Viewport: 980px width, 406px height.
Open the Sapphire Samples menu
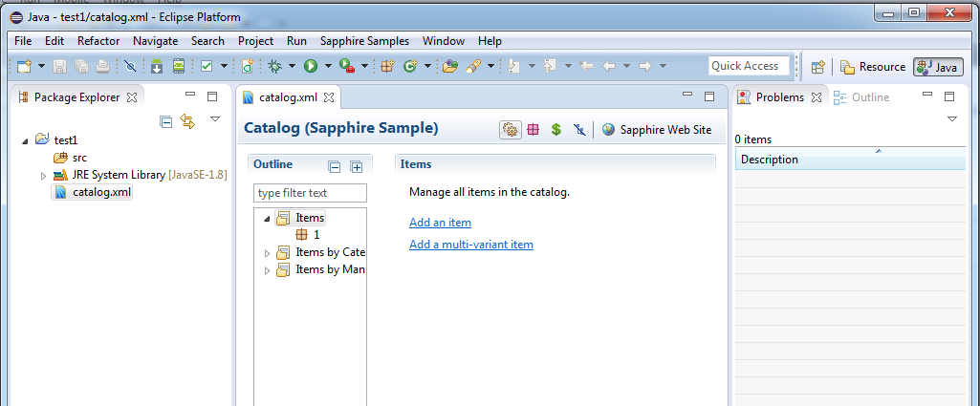tap(364, 41)
